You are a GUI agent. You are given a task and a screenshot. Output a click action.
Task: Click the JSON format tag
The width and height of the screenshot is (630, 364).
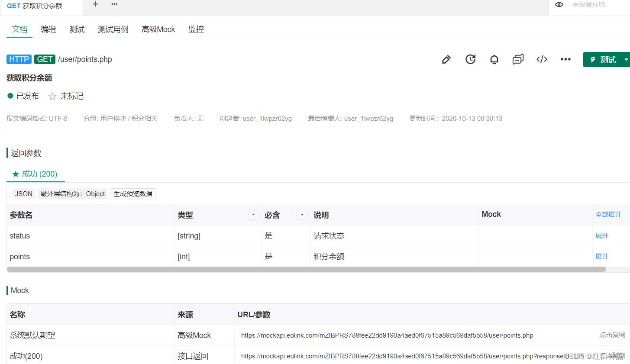coord(24,194)
